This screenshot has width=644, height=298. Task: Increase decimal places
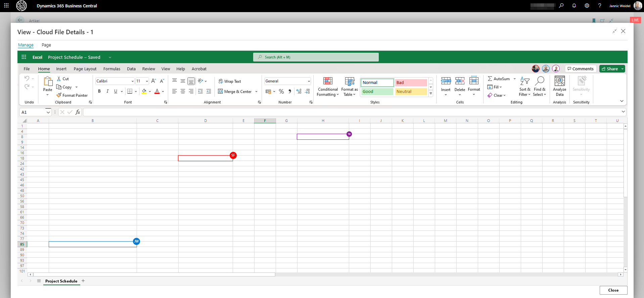coord(299,91)
